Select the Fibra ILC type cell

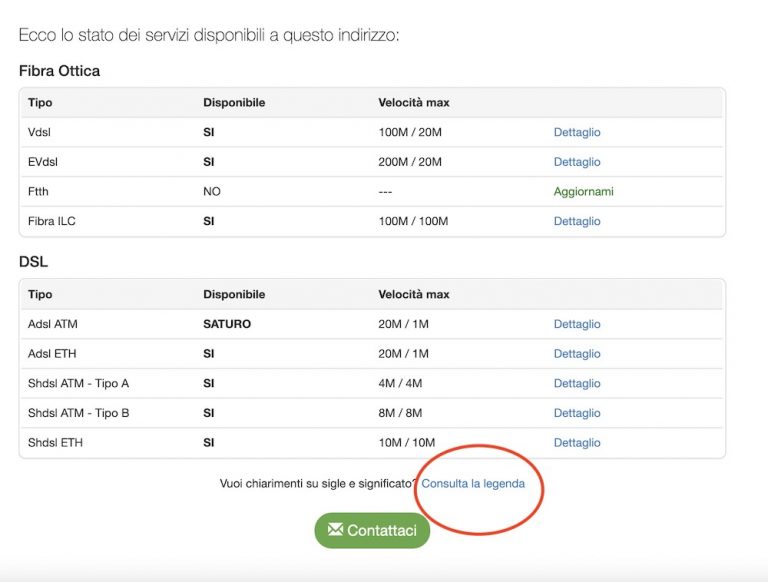point(51,221)
